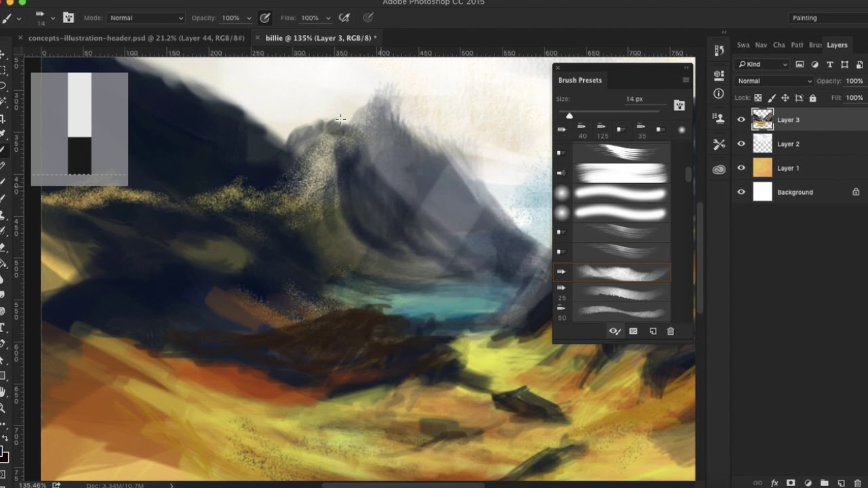Create new brush preset icon

point(653,331)
